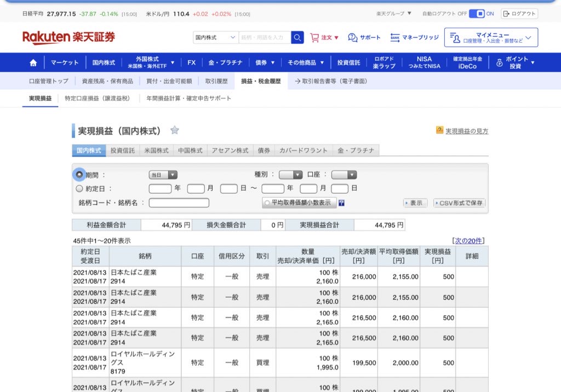Image resolution: width=561 pixels, height=392 pixels.
Task: Open the 期間 dropdown showing 当日
Action: [163, 175]
